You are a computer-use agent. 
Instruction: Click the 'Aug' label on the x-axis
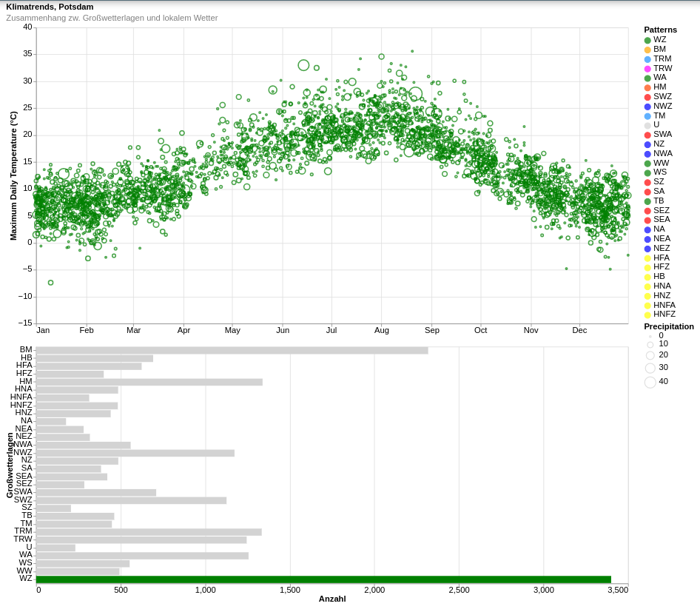click(x=382, y=330)
